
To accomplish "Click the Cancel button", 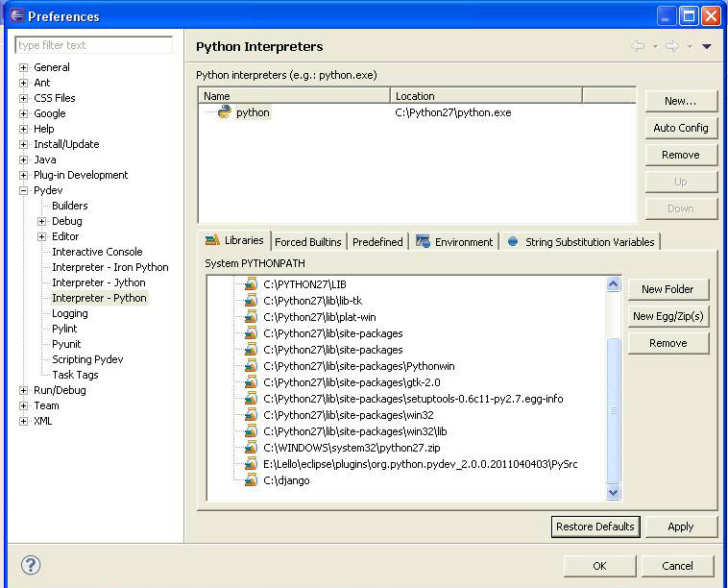I will (x=677, y=566).
